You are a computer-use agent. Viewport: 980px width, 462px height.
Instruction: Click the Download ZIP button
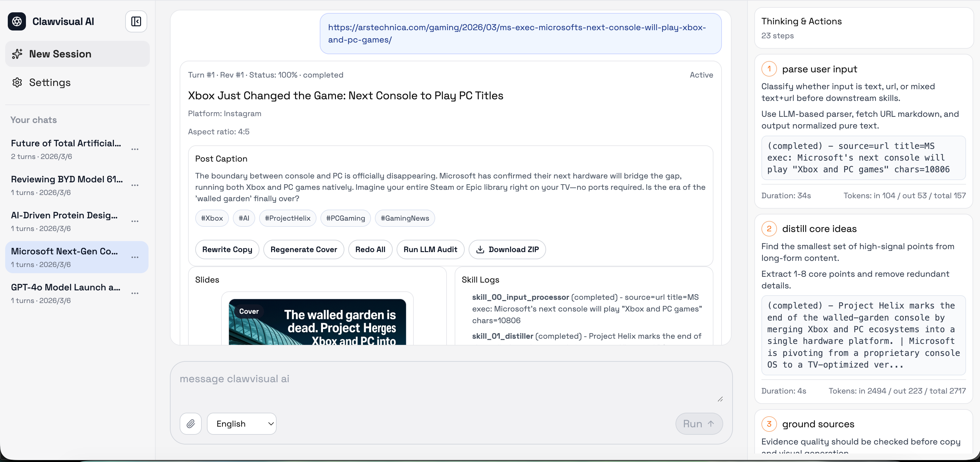tap(507, 249)
